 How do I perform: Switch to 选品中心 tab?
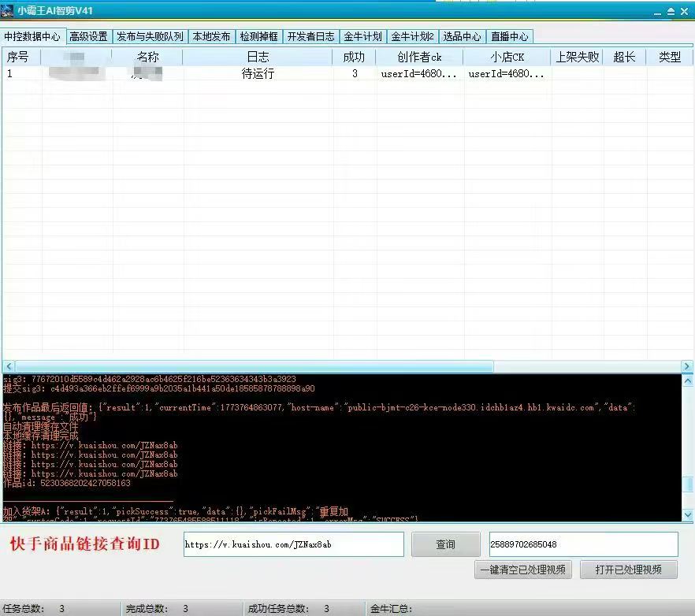click(462, 36)
